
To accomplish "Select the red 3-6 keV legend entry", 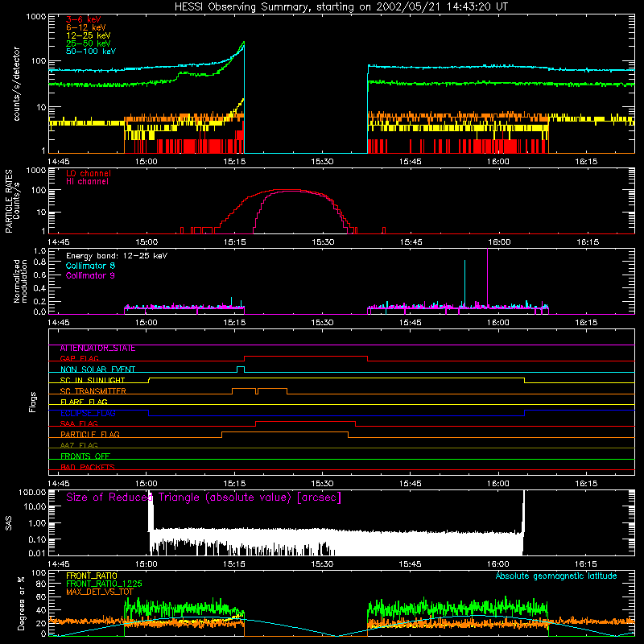I will (83, 19).
